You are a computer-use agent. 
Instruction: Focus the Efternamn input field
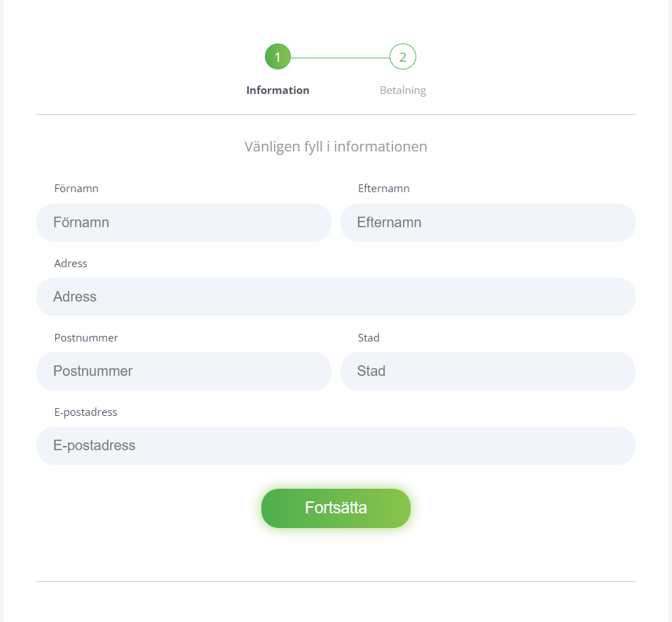pos(488,222)
